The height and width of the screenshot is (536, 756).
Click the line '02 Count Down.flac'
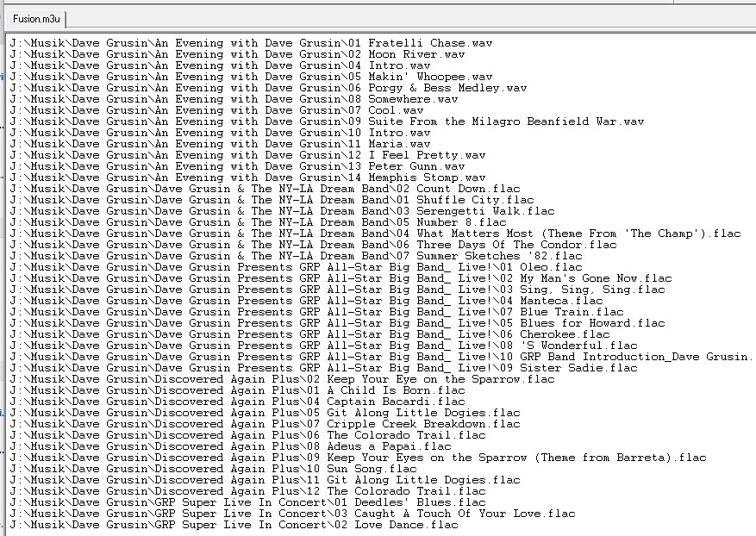pyautogui.click(x=265, y=189)
